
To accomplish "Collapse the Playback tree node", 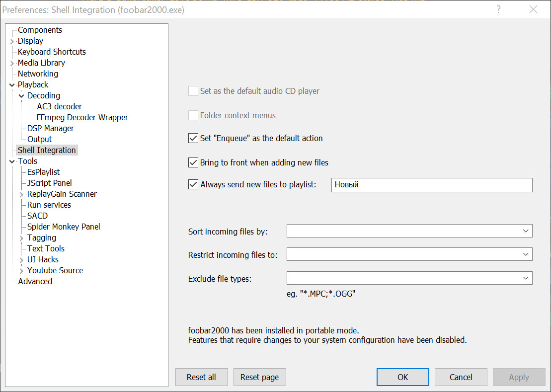I will (x=12, y=85).
